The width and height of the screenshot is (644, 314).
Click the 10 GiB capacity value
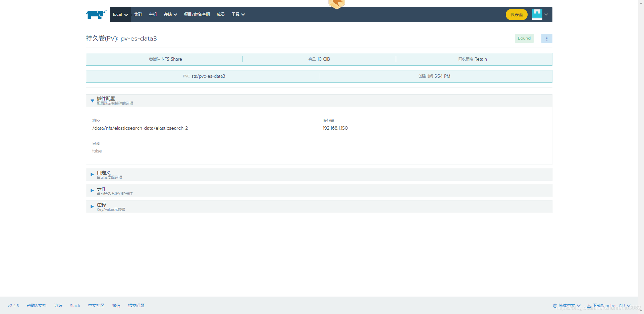point(324,59)
